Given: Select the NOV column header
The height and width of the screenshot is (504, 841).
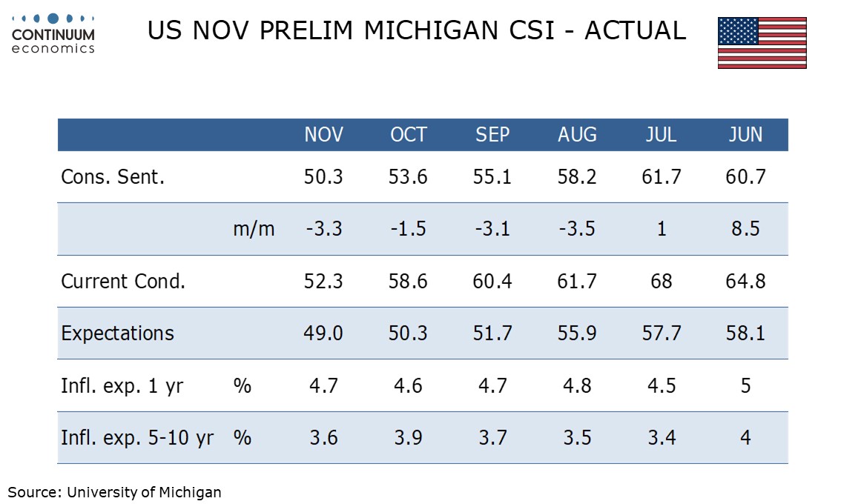Looking at the screenshot, I should pos(323,134).
